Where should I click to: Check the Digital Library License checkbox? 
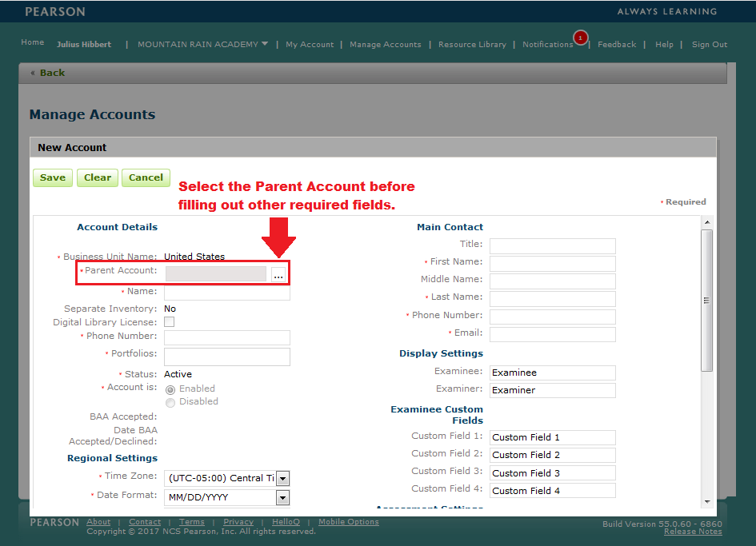click(x=169, y=321)
